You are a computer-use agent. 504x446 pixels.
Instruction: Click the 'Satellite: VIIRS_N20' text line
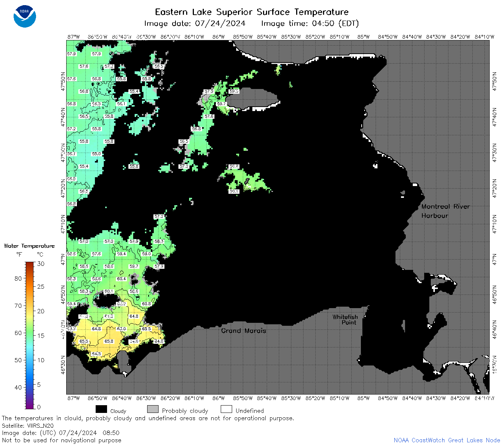[x=28, y=426]
